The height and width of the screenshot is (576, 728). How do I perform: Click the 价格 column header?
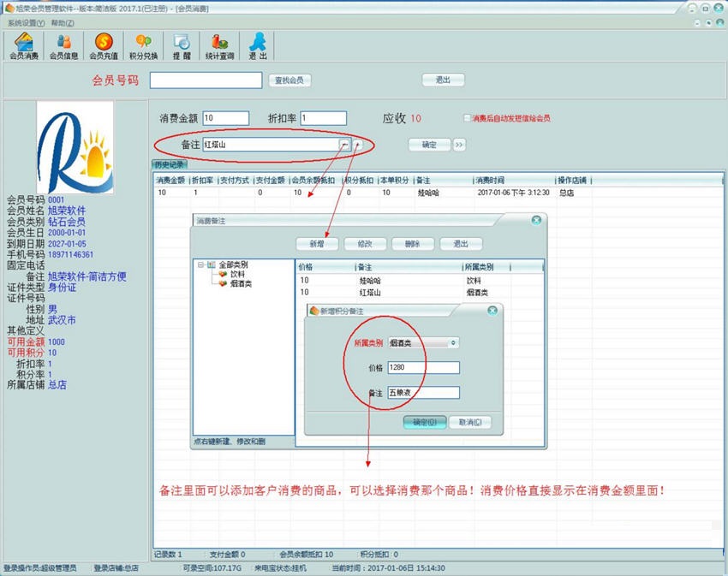point(325,267)
